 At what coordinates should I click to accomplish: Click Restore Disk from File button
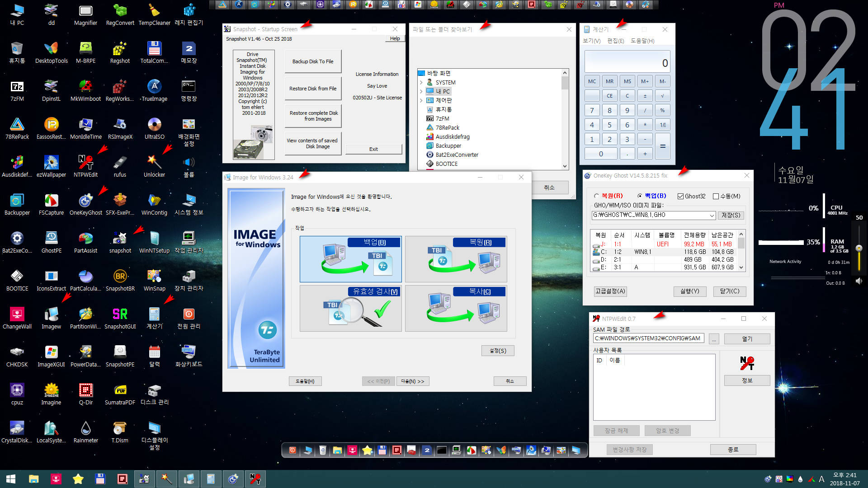pyautogui.click(x=313, y=89)
